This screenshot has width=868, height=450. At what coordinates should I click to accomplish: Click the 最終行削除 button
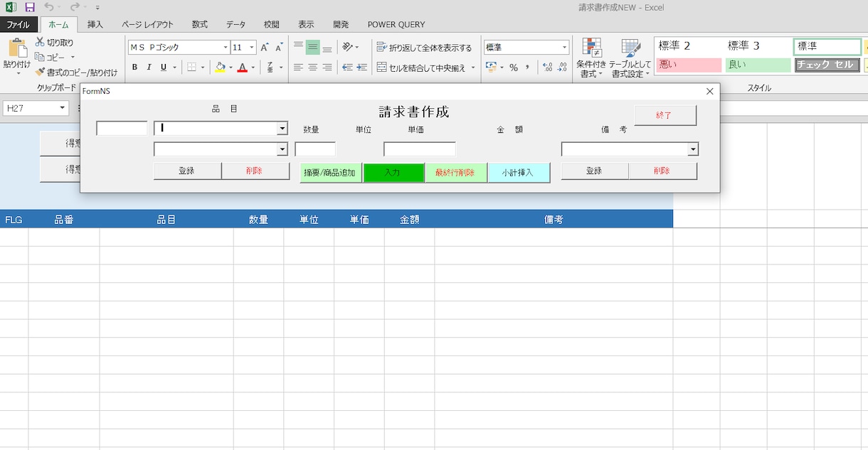(455, 173)
